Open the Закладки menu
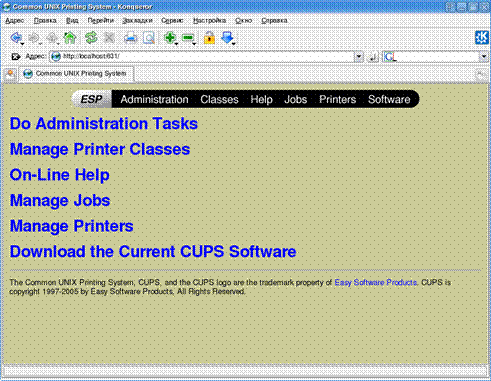 coord(137,21)
